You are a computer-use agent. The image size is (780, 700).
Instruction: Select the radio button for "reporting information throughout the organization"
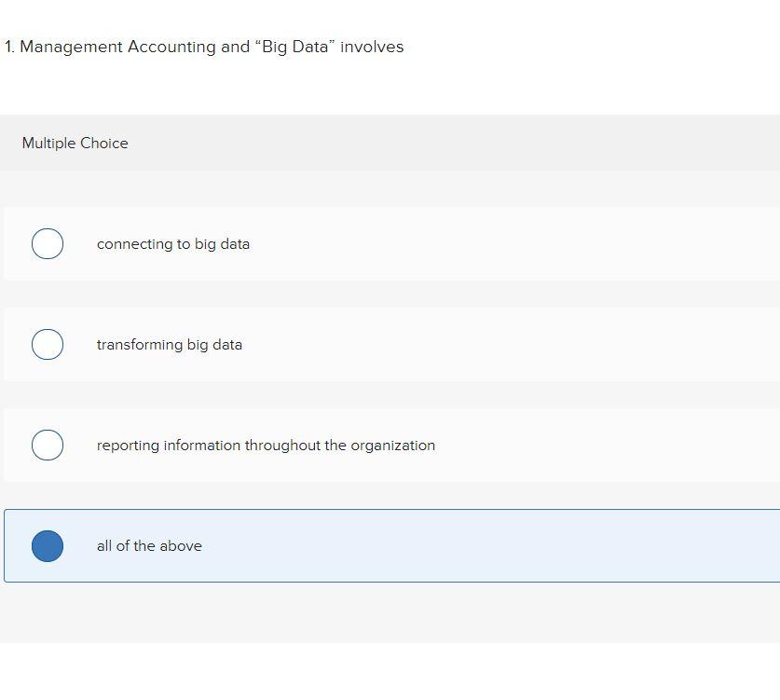(x=48, y=445)
